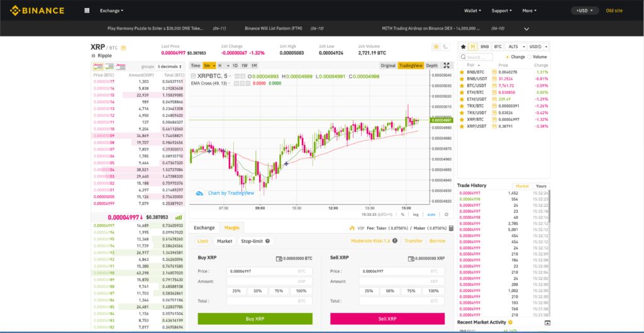Open the Depth chart tab
The height and width of the screenshot is (333, 644).
point(432,65)
